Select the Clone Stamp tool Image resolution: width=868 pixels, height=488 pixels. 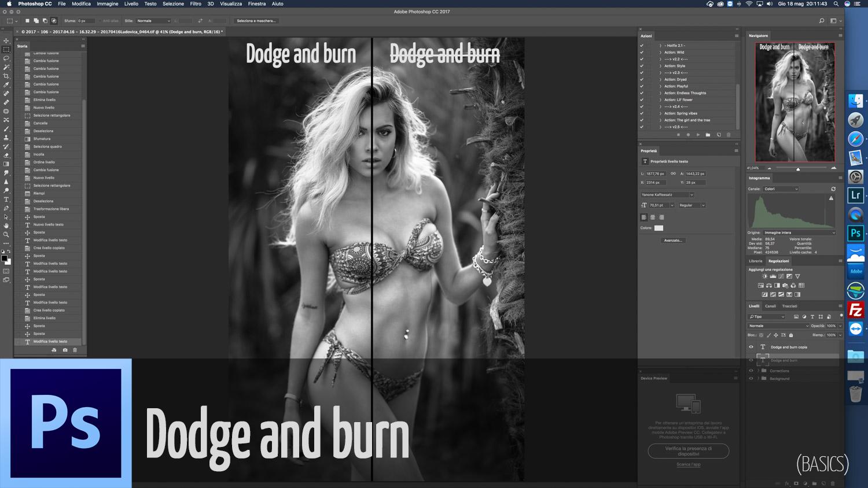pos(6,138)
